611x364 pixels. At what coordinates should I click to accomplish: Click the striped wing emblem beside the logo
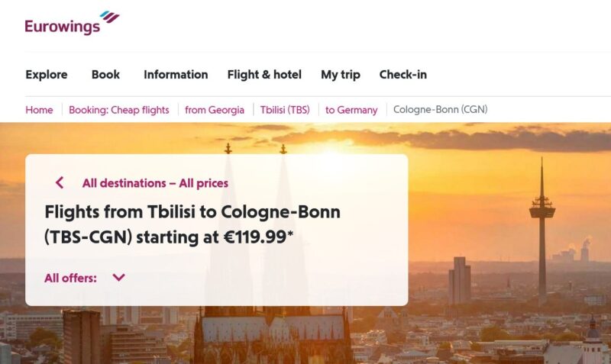click(109, 16)
